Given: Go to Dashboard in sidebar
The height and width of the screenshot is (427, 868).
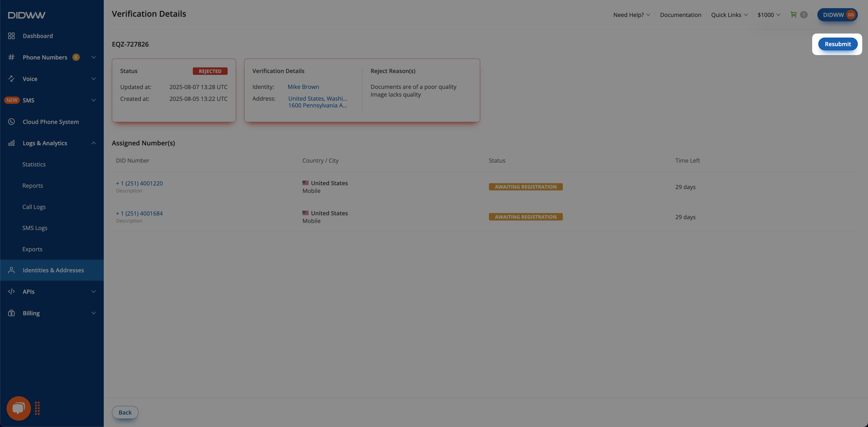Looking at the screenshot, I should click(38, 36).
